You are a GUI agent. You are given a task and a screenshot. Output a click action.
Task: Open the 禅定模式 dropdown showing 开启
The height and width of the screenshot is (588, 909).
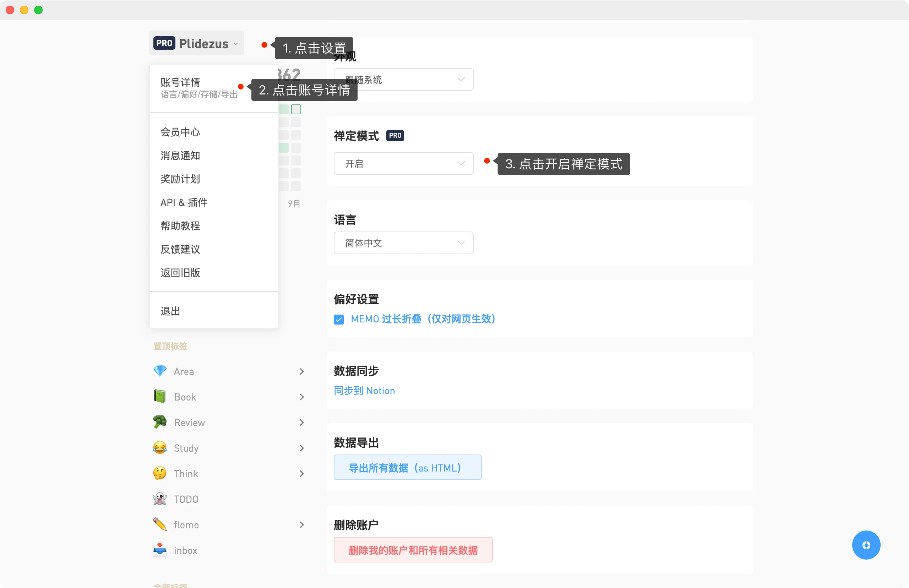pyautogui.click(x=403, y=163)
